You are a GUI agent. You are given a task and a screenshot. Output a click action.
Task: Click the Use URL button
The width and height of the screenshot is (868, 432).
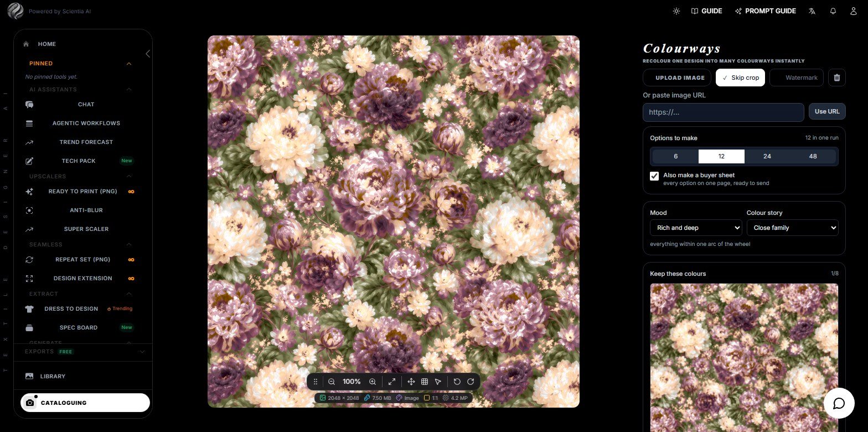(827, 111)
